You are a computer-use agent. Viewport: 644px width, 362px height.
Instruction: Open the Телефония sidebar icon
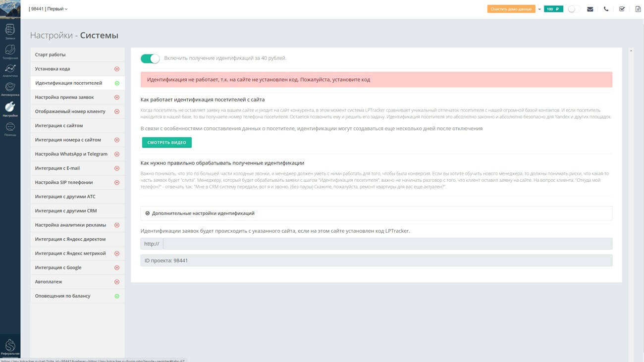pos(10,51)
